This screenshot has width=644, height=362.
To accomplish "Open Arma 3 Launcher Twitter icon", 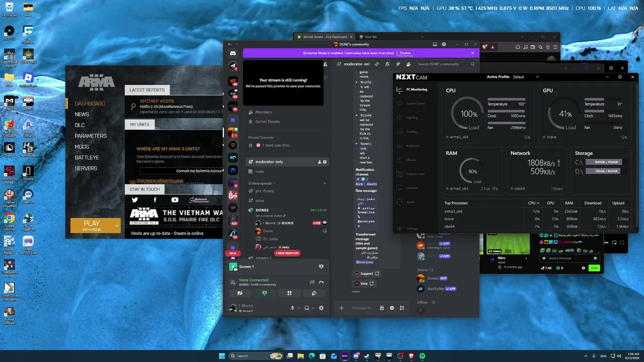I will [x=135, y=200].
